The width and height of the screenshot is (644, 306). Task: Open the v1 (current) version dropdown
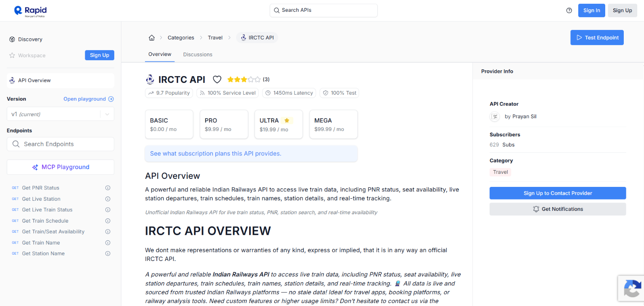[60, 114]
